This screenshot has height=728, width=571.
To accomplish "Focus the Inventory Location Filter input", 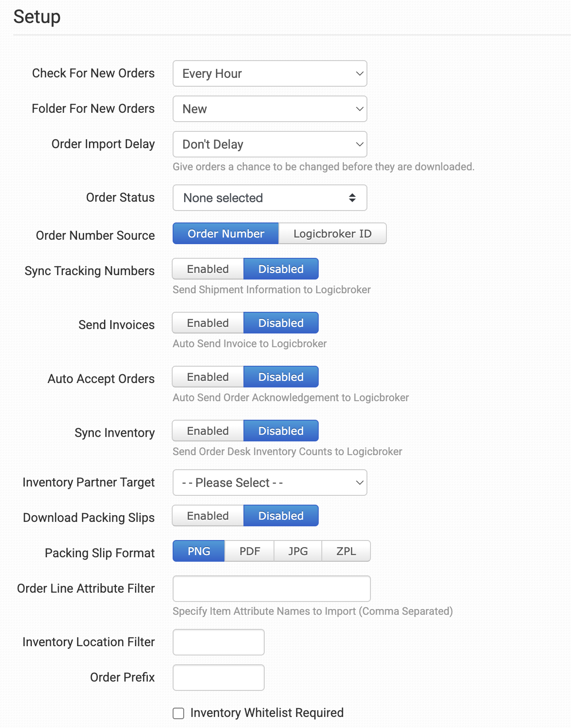I will pos(219,642).
